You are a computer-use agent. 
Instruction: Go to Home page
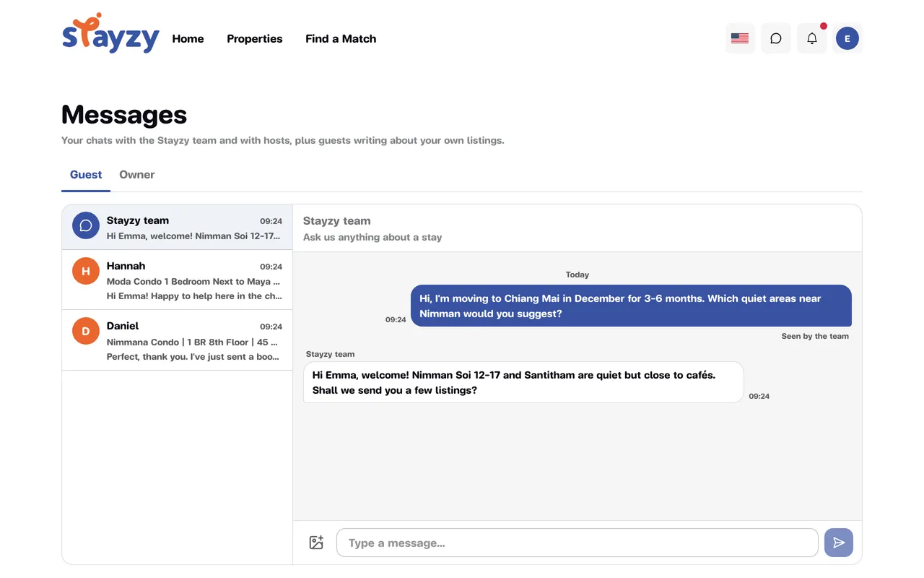(188, 39)
